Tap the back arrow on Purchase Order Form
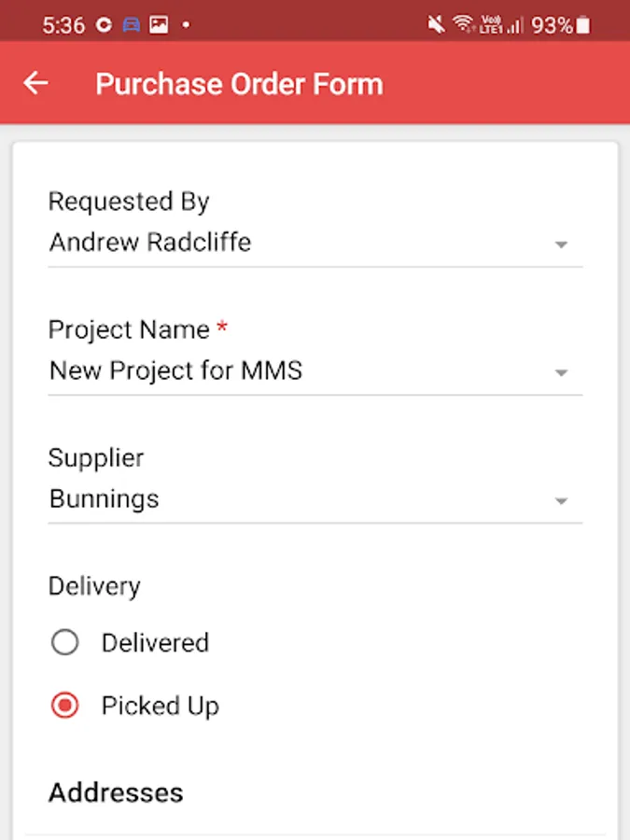 pyautogui.click(x=35, y=83)
